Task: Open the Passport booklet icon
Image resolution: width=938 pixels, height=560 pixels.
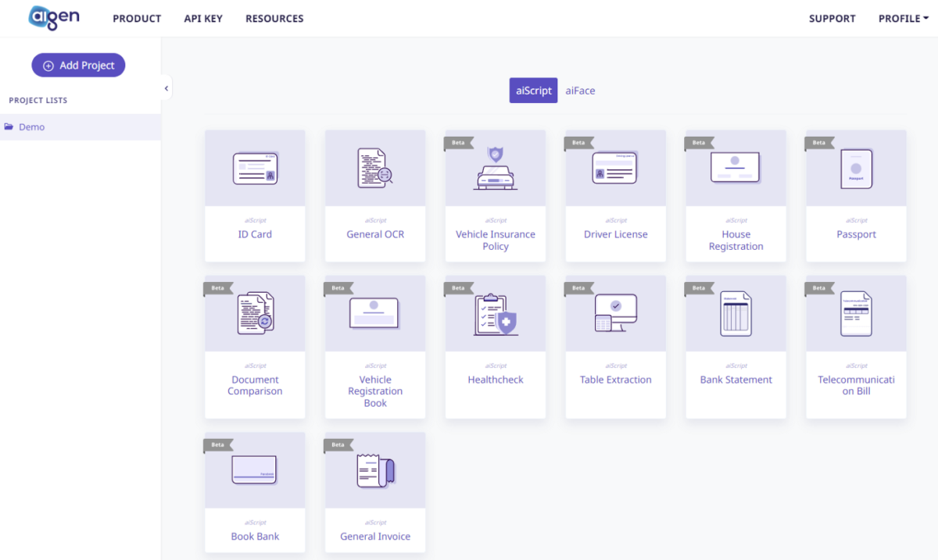Action: (856, 169)
